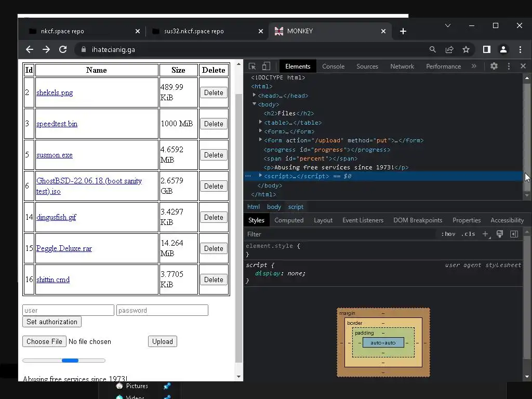Close the DevTools panel
The width and height of the screenshot is (532, 399).
[523, 66]
